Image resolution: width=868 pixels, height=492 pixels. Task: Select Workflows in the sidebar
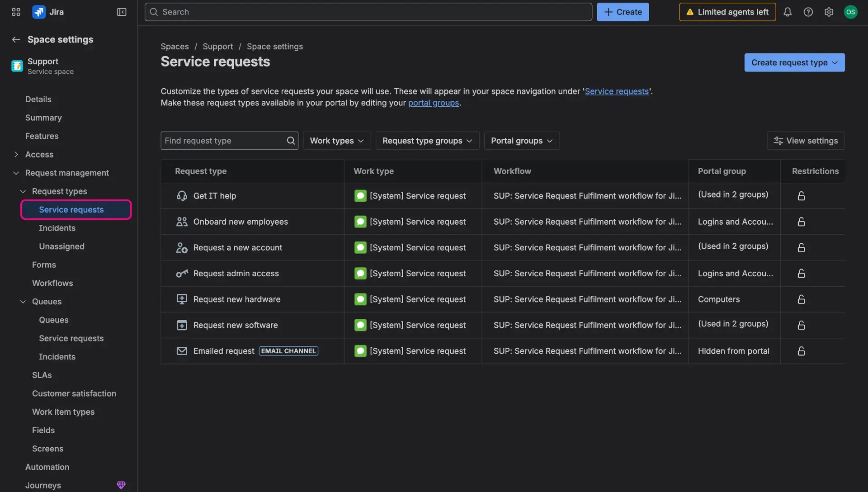click(52, 283)
